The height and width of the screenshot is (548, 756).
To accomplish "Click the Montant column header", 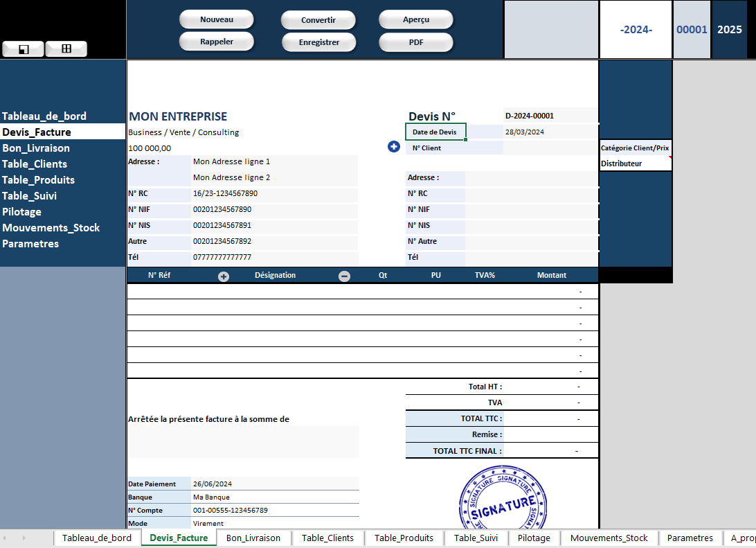I will [x=552, y=275].
